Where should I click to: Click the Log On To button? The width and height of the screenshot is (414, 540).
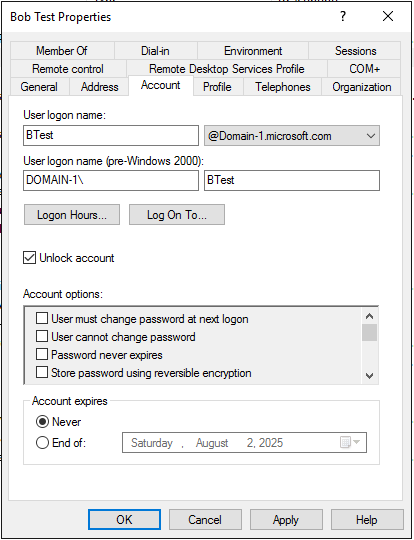(177, 215)
